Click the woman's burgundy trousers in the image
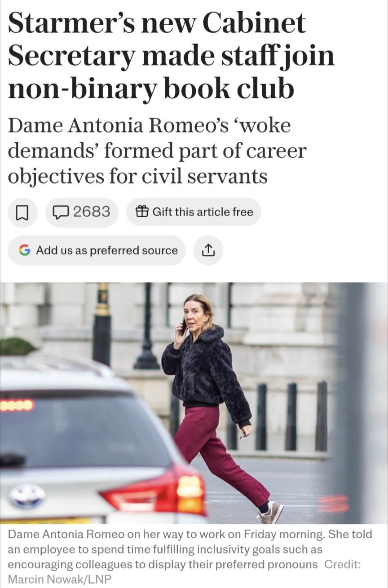388x588 pixels. 216,453
